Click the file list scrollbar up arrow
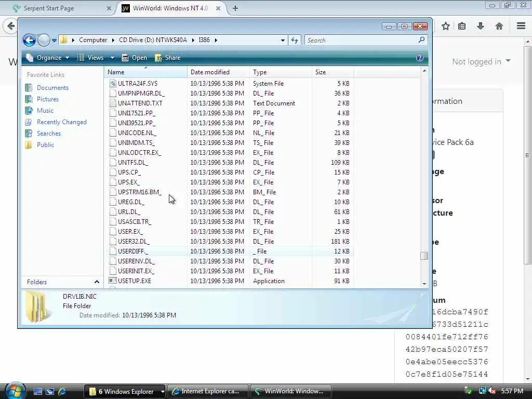 pyautogui.click(x=424, y=71)
